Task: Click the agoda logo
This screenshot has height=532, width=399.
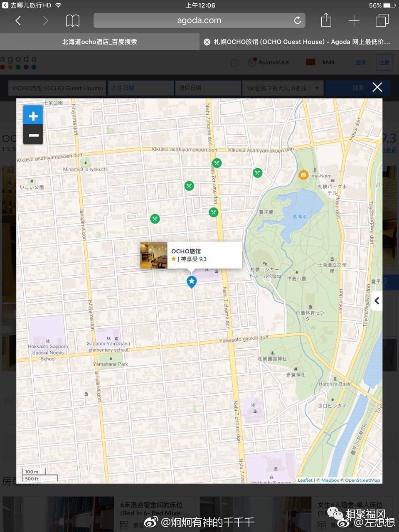Action: (x=18, y=62)
